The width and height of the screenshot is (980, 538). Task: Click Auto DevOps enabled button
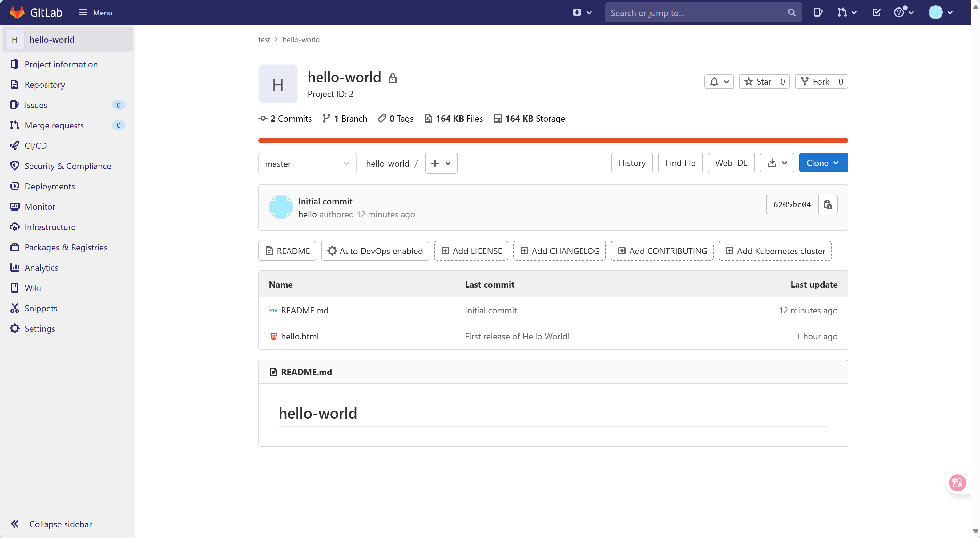click(375, 251)
